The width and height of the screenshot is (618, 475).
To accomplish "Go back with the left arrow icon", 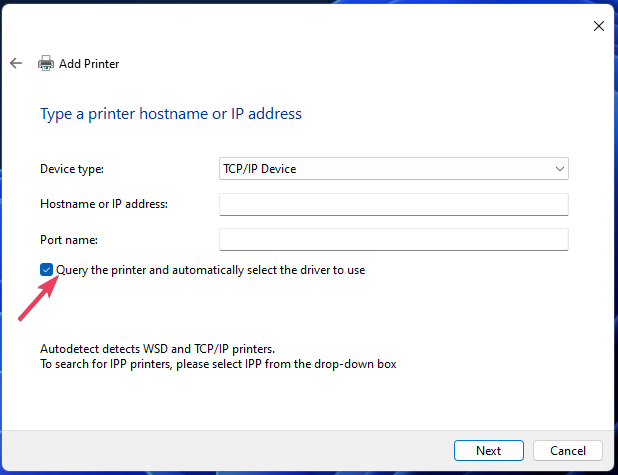I will pos(16,63).
